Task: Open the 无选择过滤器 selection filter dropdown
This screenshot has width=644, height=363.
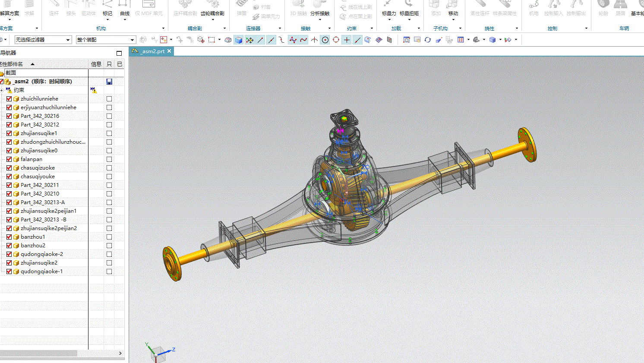Action: click(x=43, y=40)
